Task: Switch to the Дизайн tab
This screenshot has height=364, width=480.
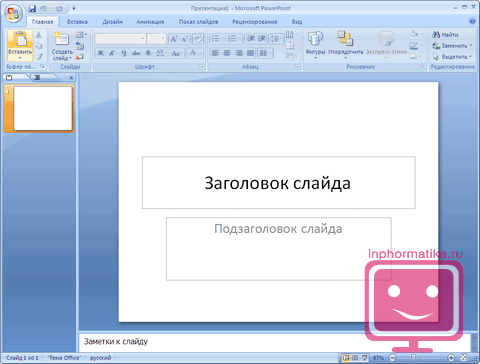Action: (112, 22)
